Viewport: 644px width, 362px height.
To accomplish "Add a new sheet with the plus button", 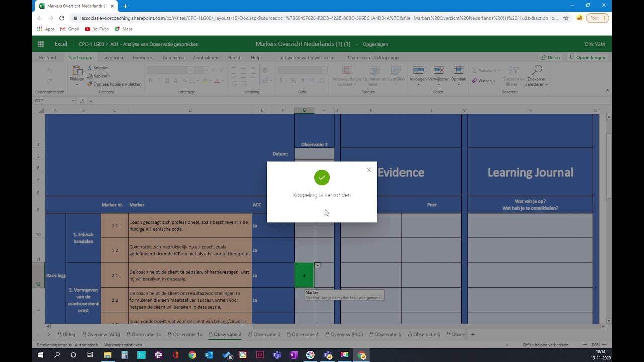I will click(472, 334).
